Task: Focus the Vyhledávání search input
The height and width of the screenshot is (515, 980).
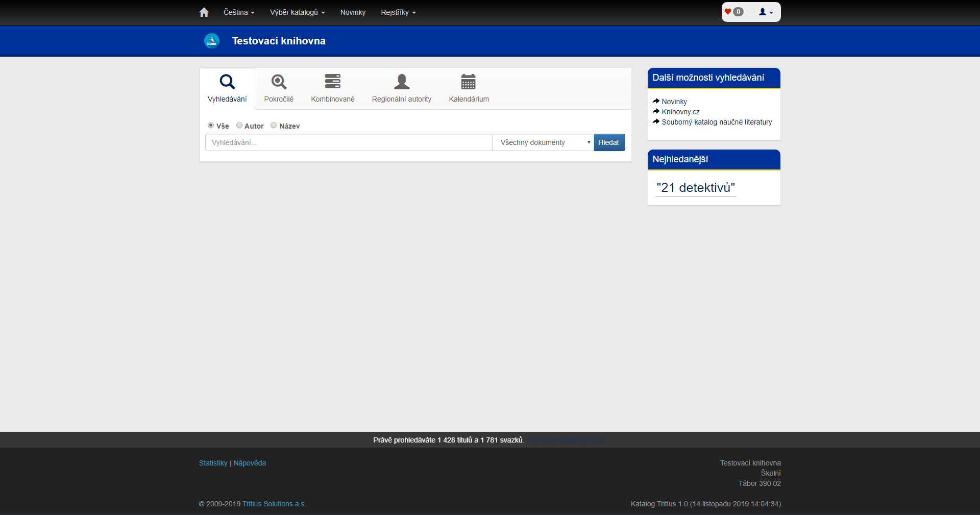Action: 349,142
